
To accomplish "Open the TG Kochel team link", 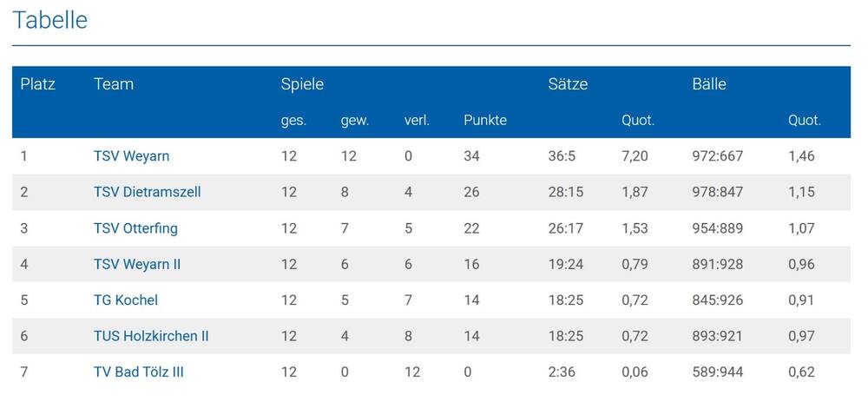I will 126,300.
